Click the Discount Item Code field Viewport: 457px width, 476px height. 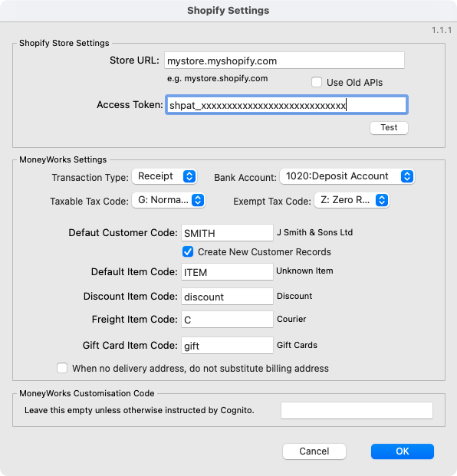pyautogui.click(x=227, y=297)
